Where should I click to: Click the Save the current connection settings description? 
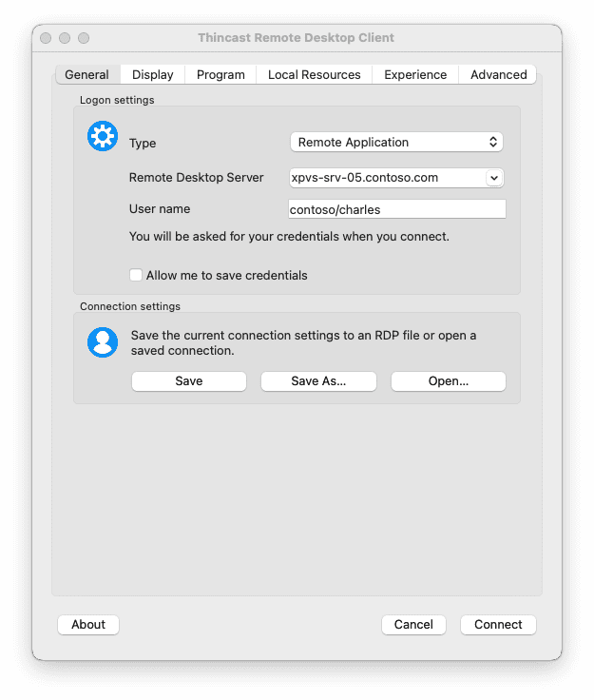point(303,342)
